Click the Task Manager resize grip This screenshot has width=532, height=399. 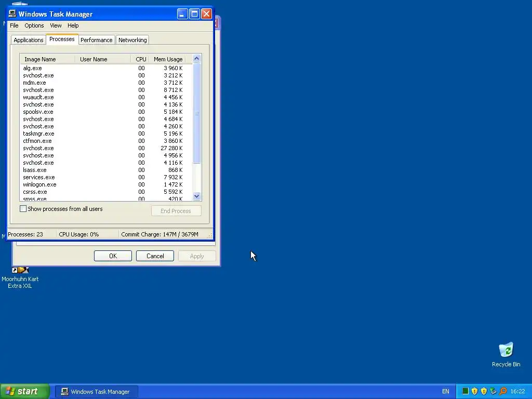pos(210,236)
